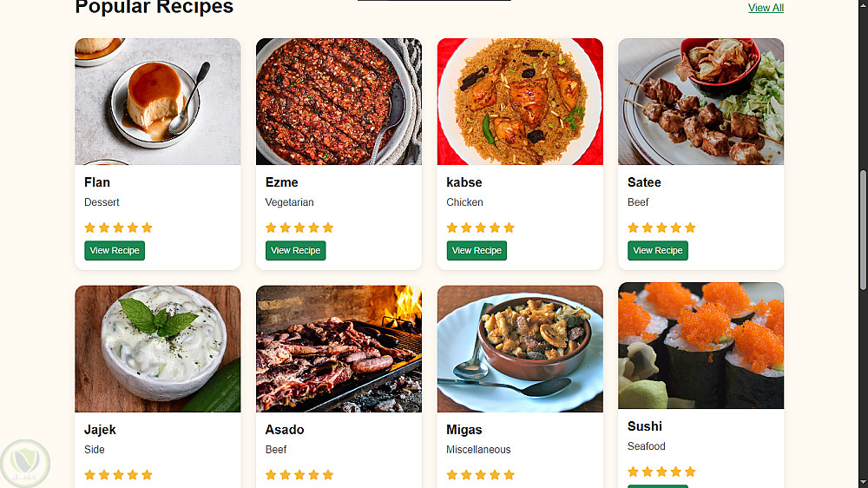Click the star rating under Satee
The image size is (868, 488).
click(661, 228)
